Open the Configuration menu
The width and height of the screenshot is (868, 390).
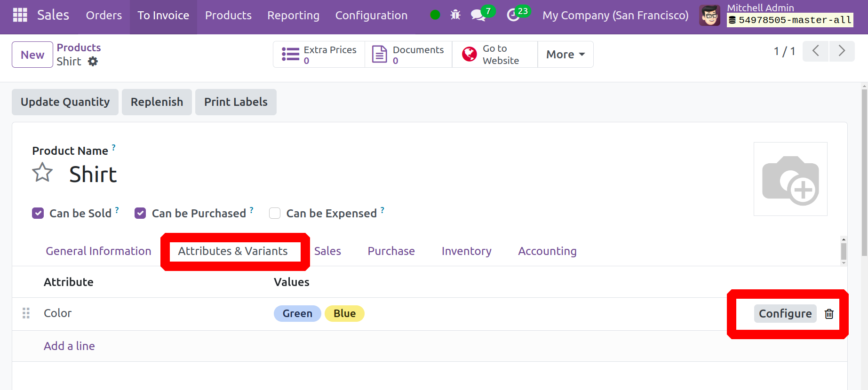click(371, 16)
